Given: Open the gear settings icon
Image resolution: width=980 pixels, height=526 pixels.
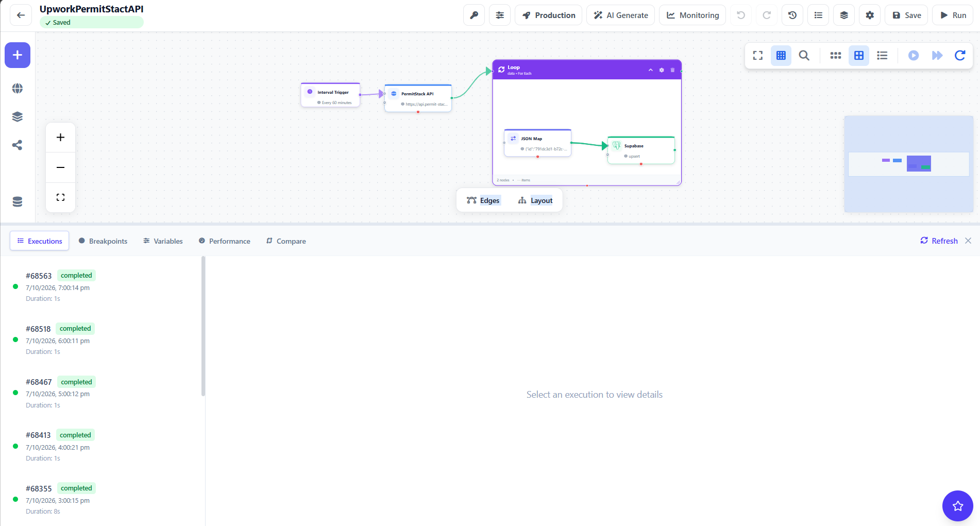Looking at the screenshot, I should (870, 15).
